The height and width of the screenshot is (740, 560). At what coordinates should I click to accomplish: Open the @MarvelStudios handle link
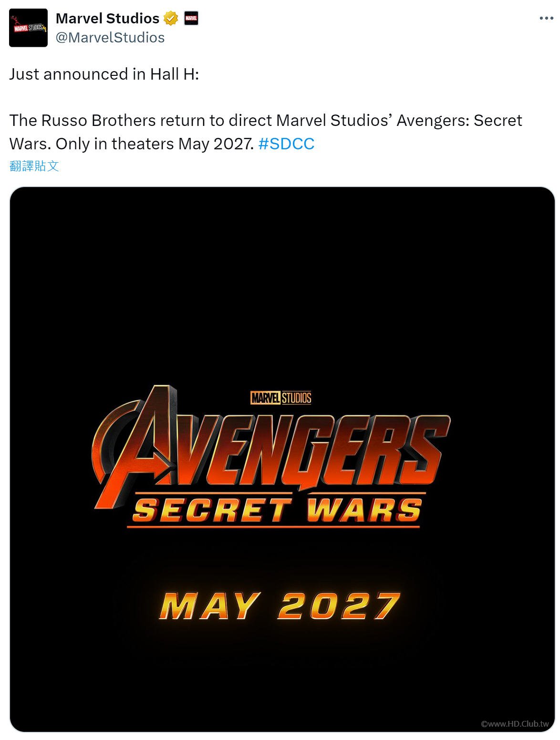tap(110, 37)
